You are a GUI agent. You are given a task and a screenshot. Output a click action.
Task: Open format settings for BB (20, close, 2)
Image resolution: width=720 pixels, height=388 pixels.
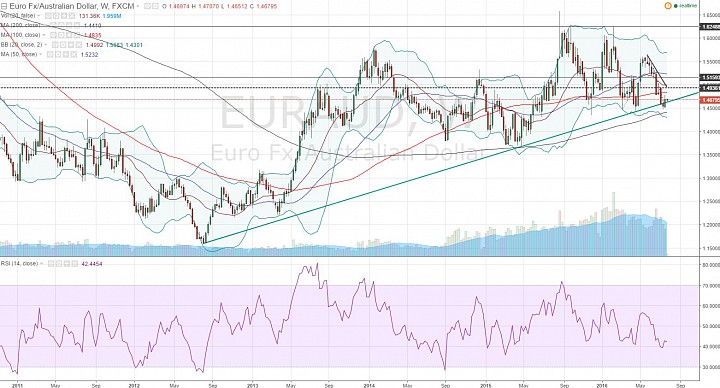(x=63, y=45)
